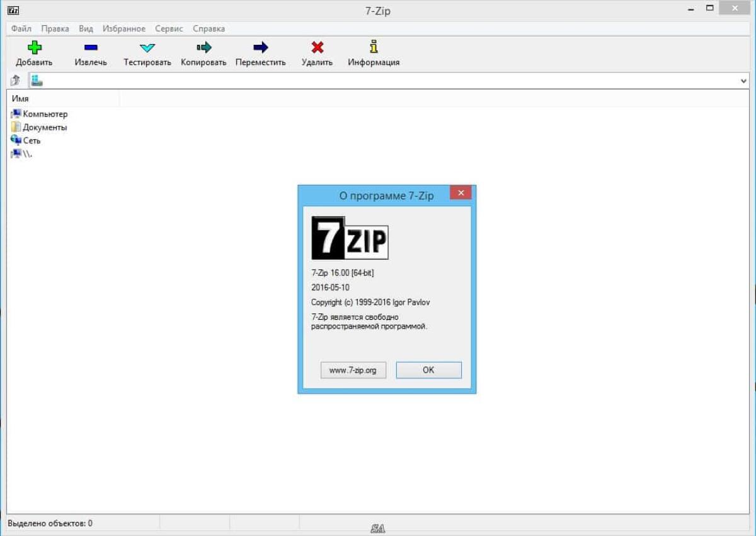This screenshot has height=536, width=756.
Task: Expand the address bar dropdown arrow
Action: [743, 80]
